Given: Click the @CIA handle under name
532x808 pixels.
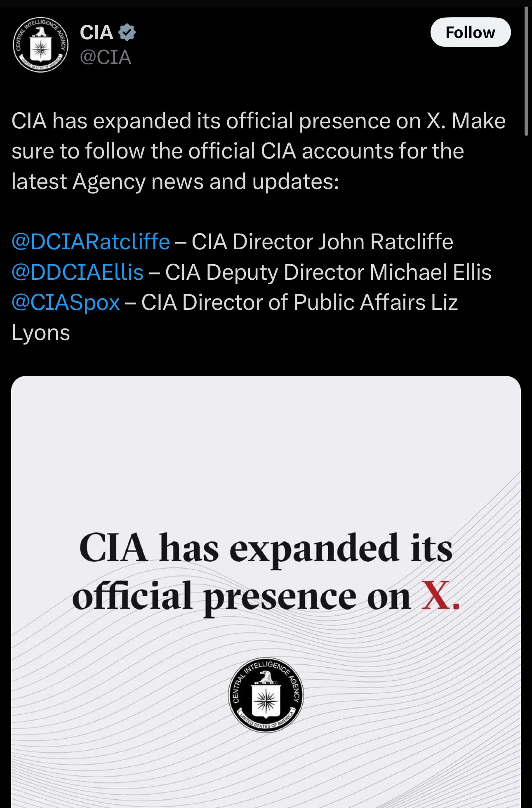Looking at the screenshot, I should pyautogui.click(x=106, y=57).
